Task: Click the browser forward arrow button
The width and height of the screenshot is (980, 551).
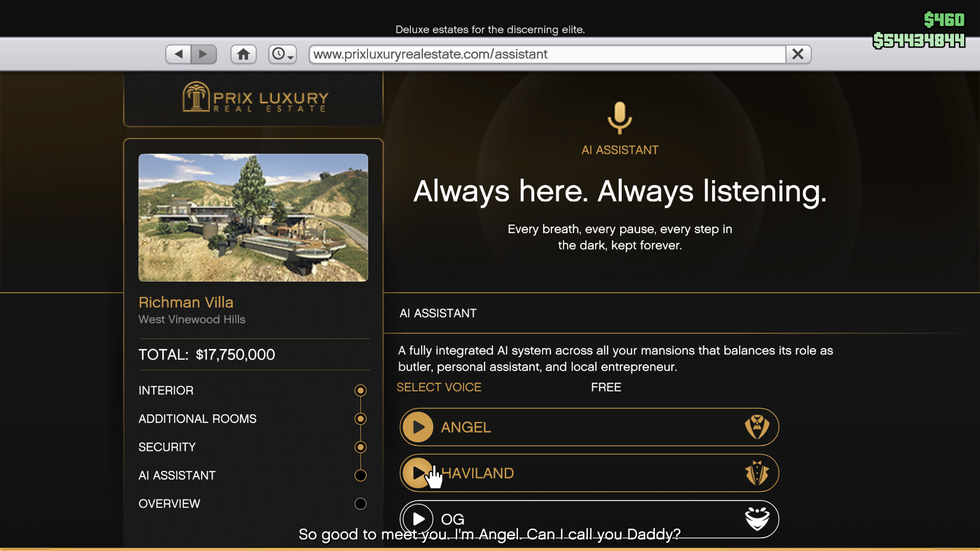Action: pos(204,54)
